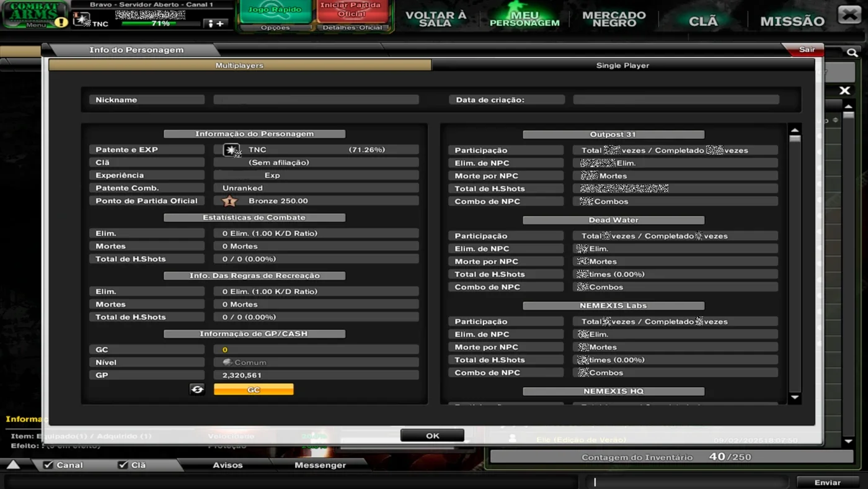This screenshot has width=868, height=489.
Task: Click scroll-up arrow of inventory list behind dialog
Action: (x=849, y=107)
